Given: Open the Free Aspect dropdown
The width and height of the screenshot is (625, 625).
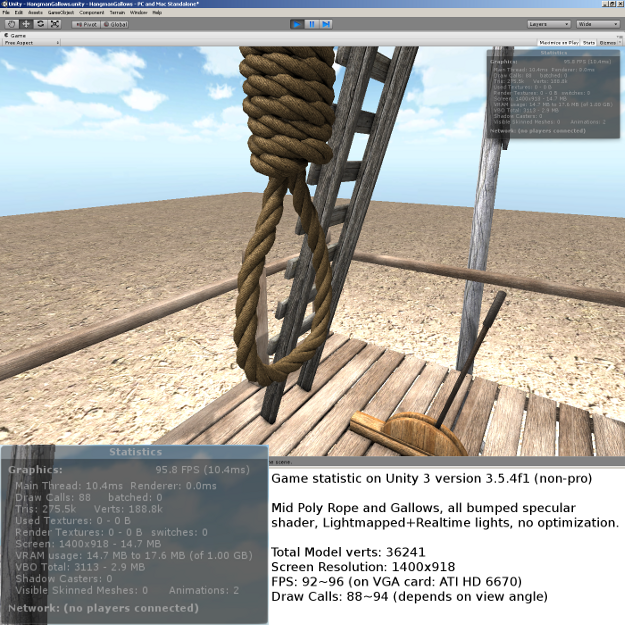Looking at the screenshot, I should pyautogui.click(x=32, y=43).
